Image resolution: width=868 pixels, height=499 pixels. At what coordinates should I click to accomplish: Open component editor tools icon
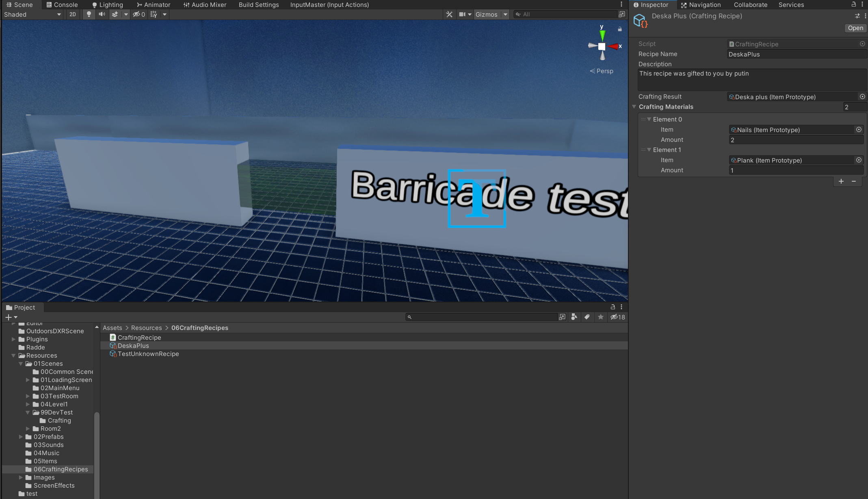449,14
